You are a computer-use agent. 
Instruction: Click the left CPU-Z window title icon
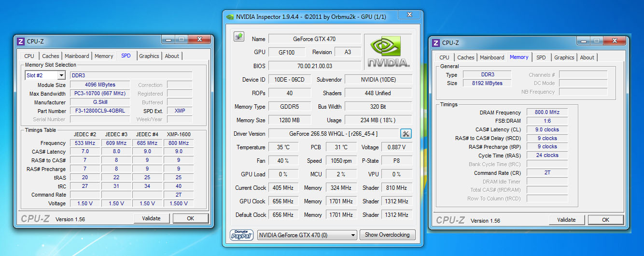pos(20,42)
